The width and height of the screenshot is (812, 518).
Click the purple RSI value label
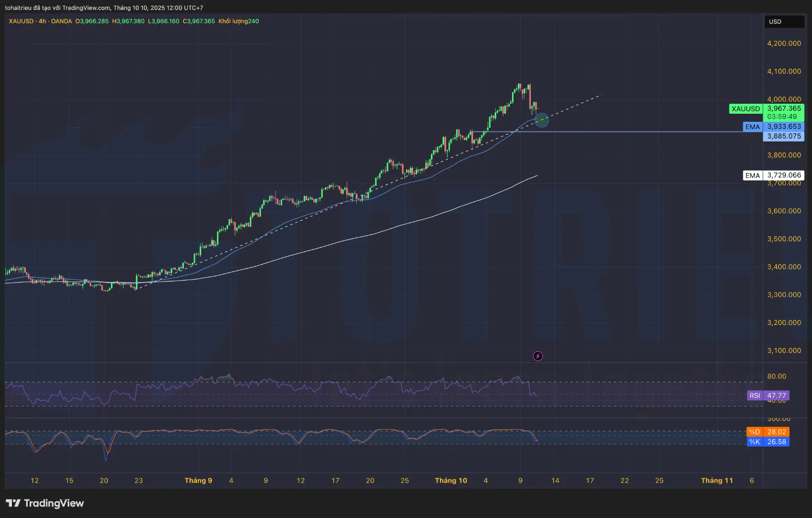tap(768, 396)
